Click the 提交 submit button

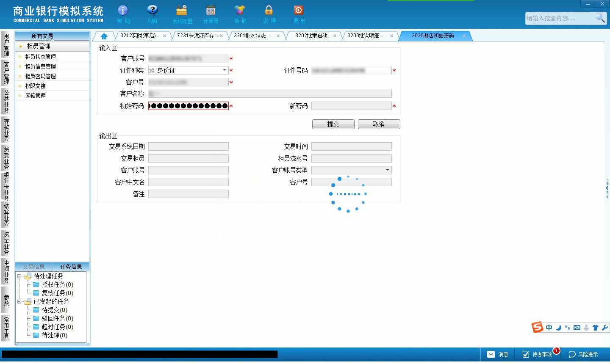(333, 124)
